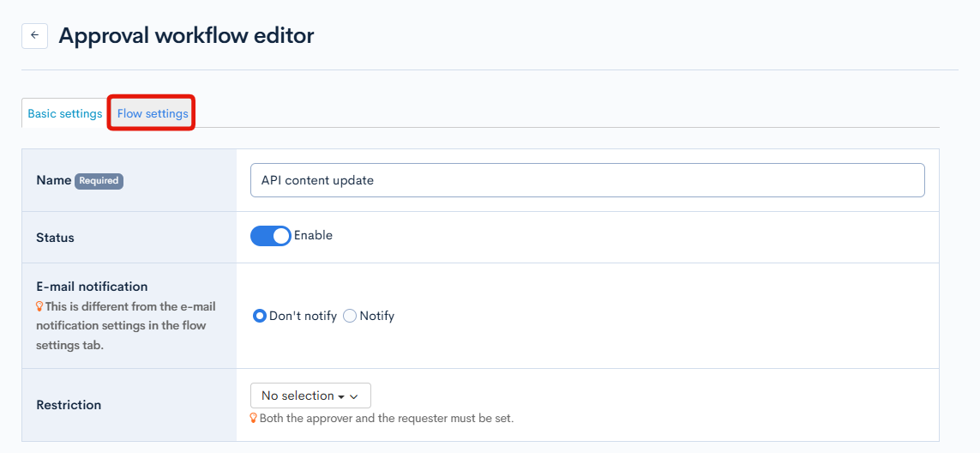This screenshot has width=980, height=453.
Task: Click the Enable label beside the switch
Action: [x=313, y=235]
